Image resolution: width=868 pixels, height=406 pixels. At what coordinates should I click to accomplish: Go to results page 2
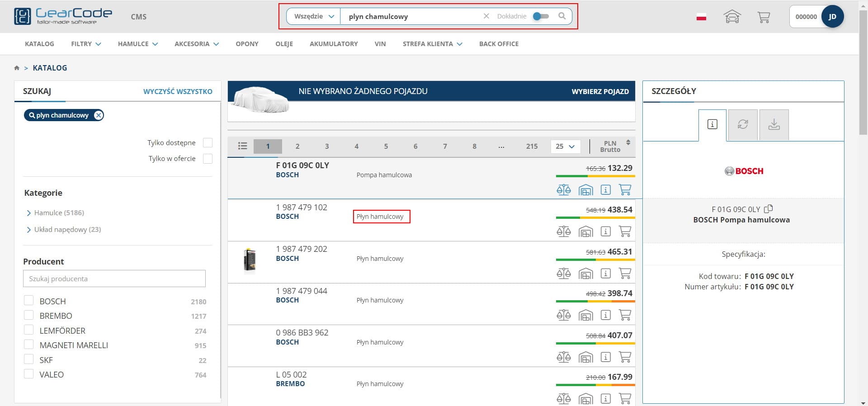(297, 146)
